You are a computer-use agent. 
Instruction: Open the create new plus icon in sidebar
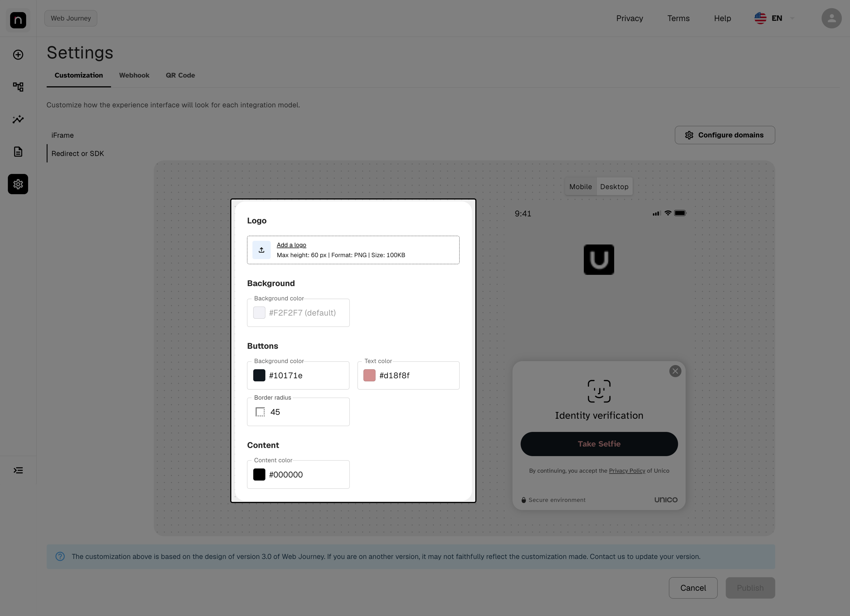point(18,55)
